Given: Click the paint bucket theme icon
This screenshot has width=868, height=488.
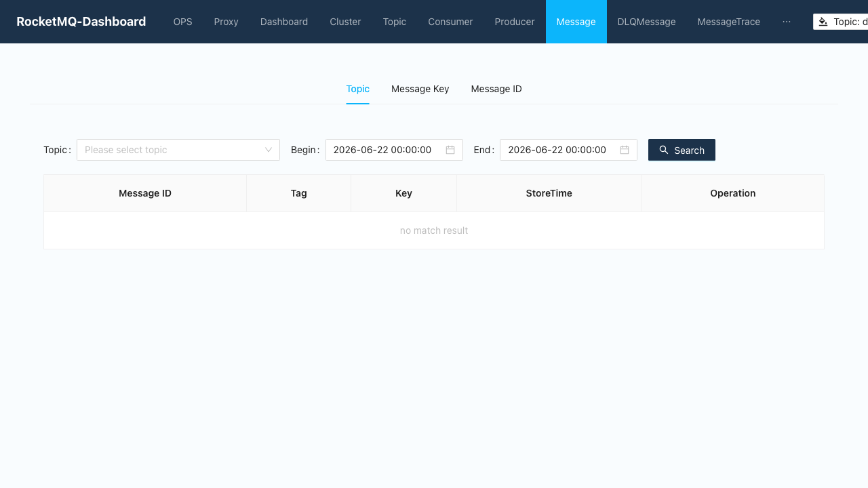Looking at the screenshot, I should click(823, 22).
